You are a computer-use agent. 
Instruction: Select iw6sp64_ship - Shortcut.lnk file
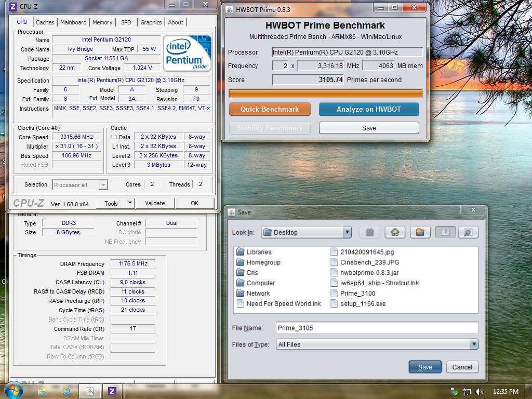(x=375, y=283)
